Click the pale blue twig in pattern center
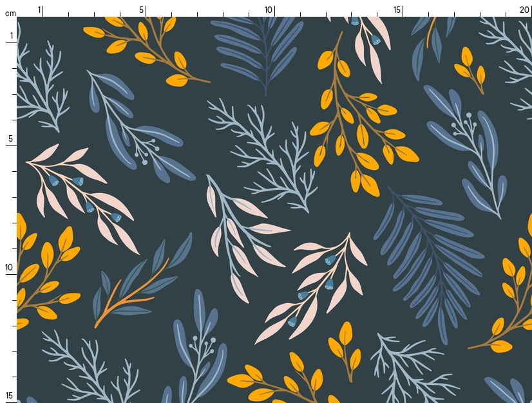This screenshot has width=532, height=403. tap(267, 151)
